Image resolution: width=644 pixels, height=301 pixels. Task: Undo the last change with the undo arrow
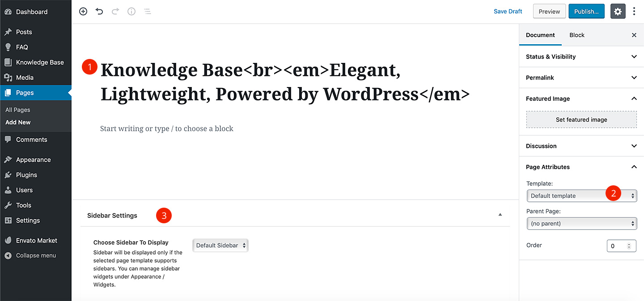[x=99, y=12]
